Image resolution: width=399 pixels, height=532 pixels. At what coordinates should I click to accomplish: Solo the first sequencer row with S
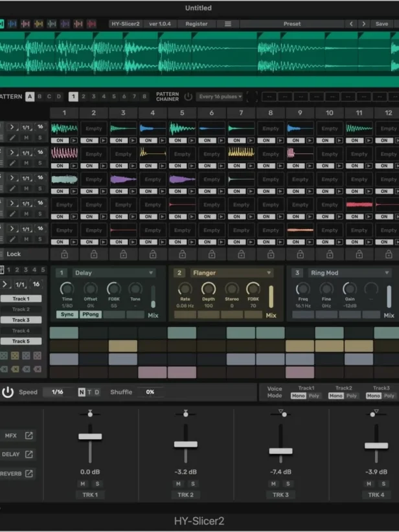pyautogui.click(x=40, y=138)
